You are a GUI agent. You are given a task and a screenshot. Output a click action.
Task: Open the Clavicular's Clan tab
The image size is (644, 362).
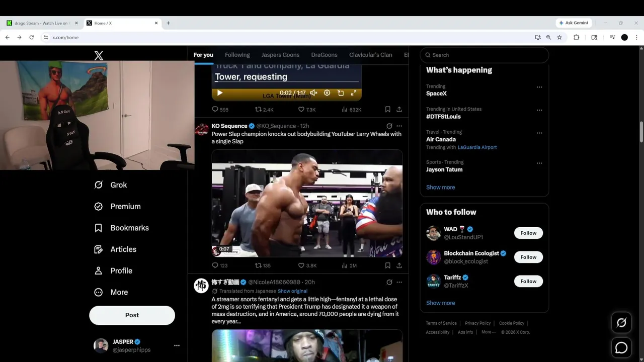(x=371, y=55)
